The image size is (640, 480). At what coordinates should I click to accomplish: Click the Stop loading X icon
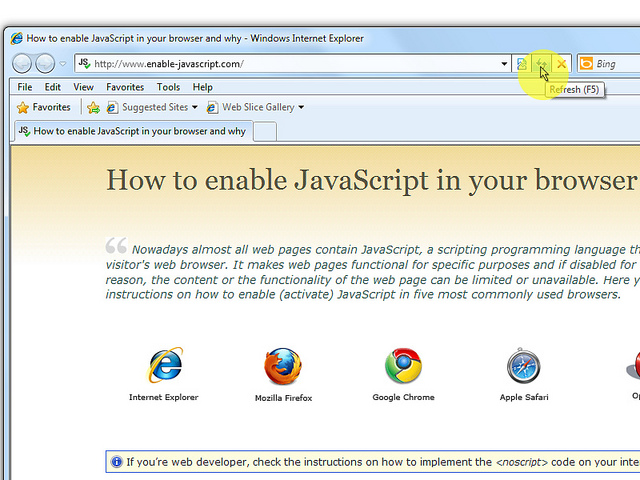(x=561, y=64)
